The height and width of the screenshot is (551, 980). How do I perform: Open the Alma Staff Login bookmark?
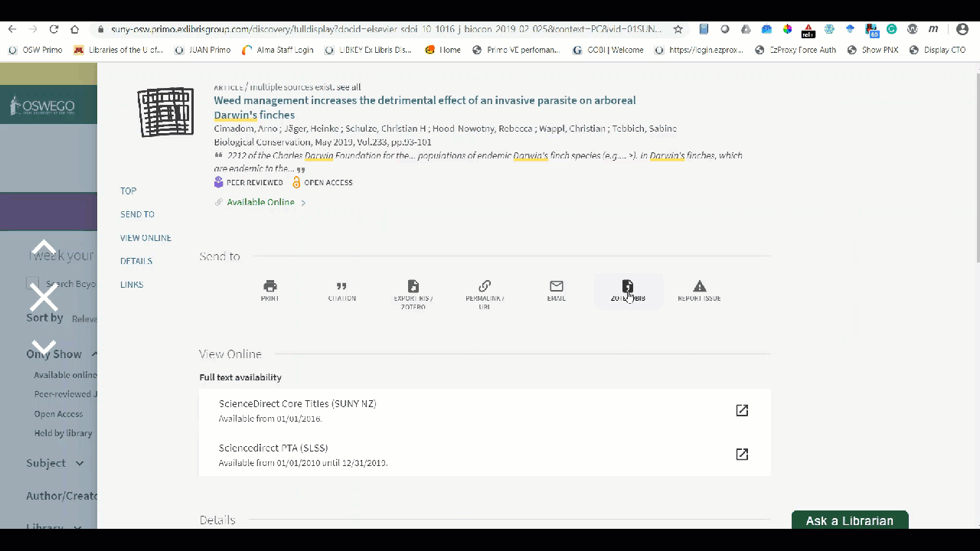coord(284,50)
